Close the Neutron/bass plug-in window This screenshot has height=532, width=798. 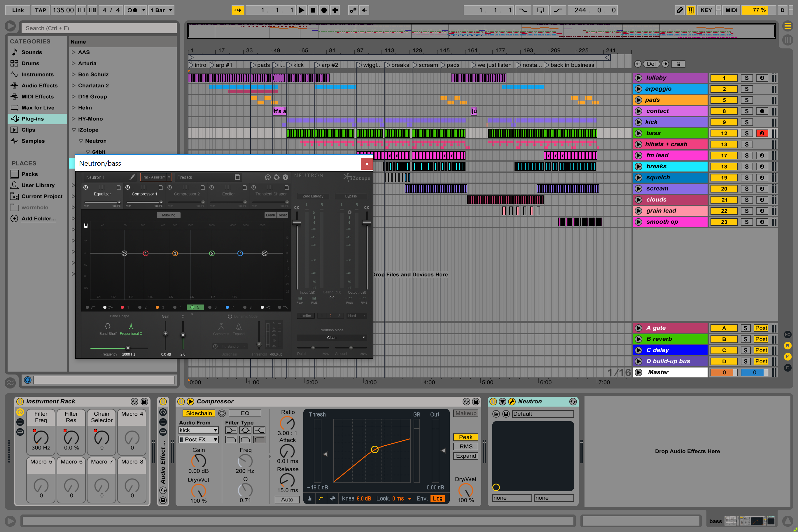(367, 164)
